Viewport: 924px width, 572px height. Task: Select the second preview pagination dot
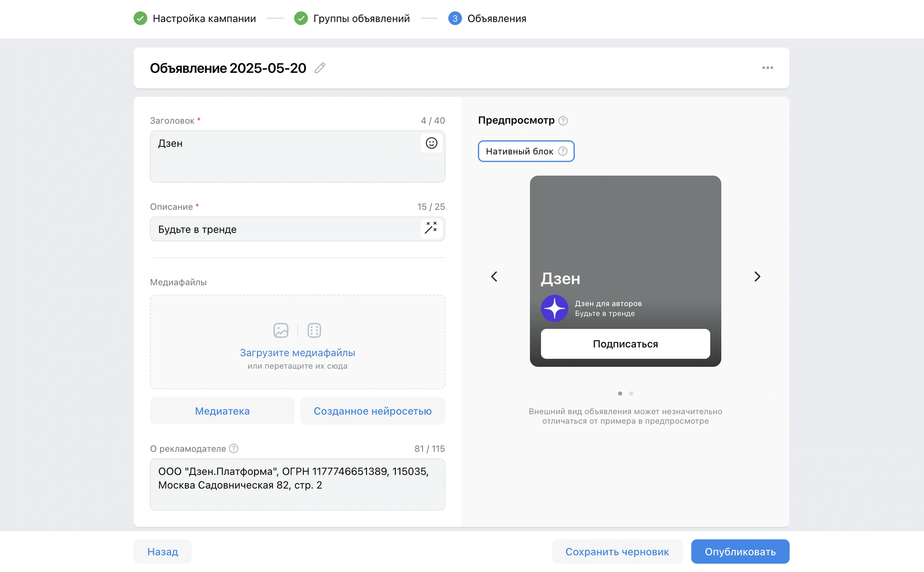point(631,393)
